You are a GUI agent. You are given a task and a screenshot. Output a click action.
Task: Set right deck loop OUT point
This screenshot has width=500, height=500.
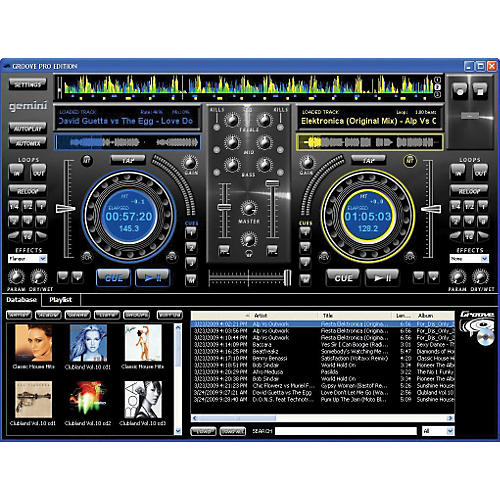[480, 172]
